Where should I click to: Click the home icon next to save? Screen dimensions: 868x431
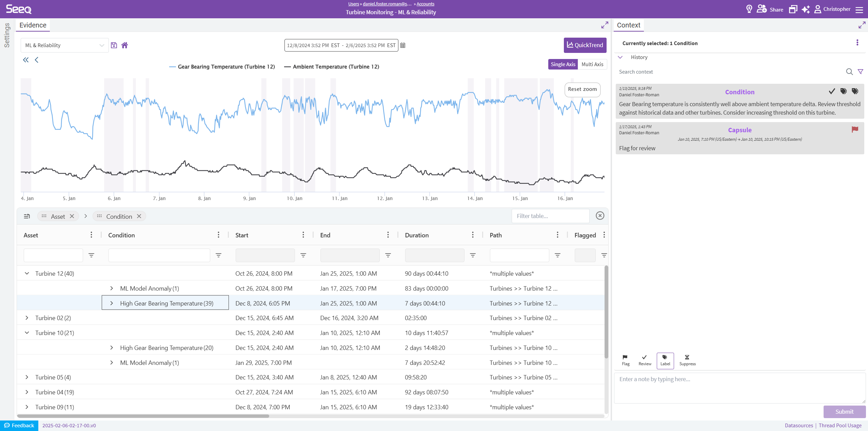[x=124, y=45]
